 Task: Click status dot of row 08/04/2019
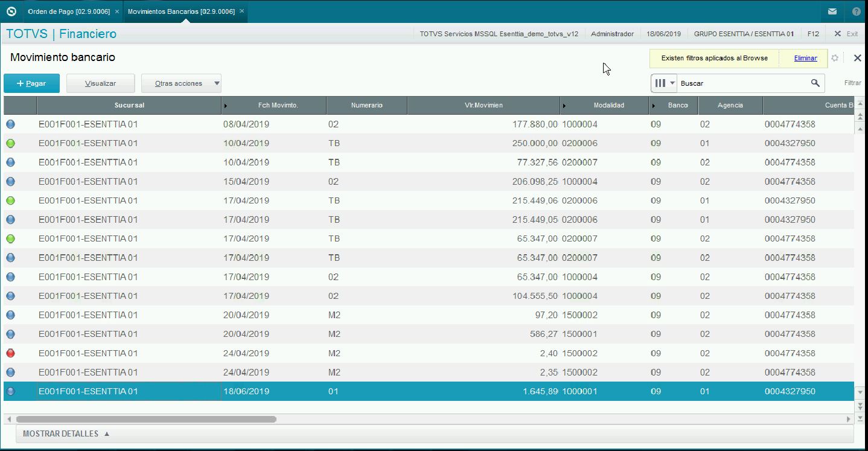click(x=10, y=124)
